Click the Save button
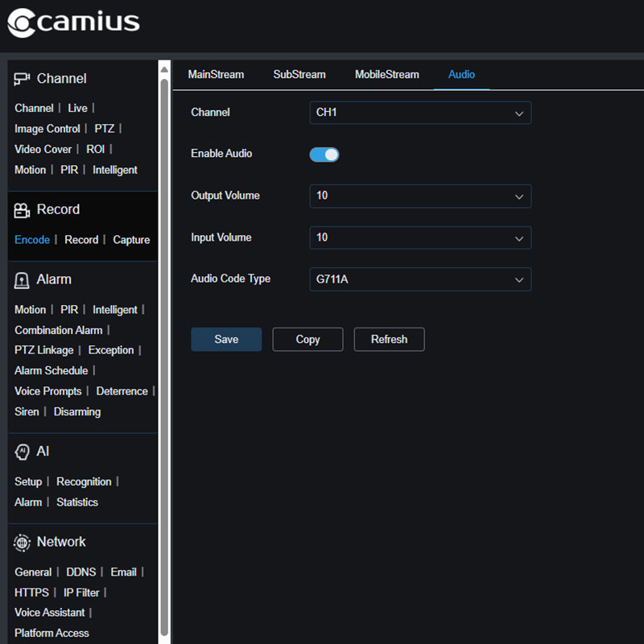Screen dimensions: 644x644 226,339
